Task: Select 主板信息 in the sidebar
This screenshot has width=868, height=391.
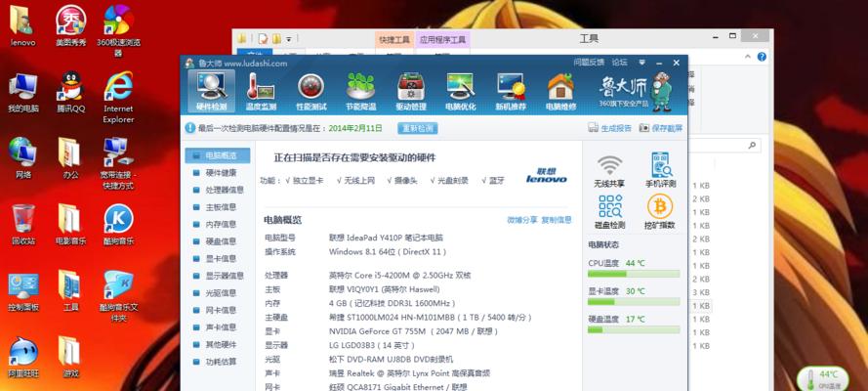Action: coord(217,207)
